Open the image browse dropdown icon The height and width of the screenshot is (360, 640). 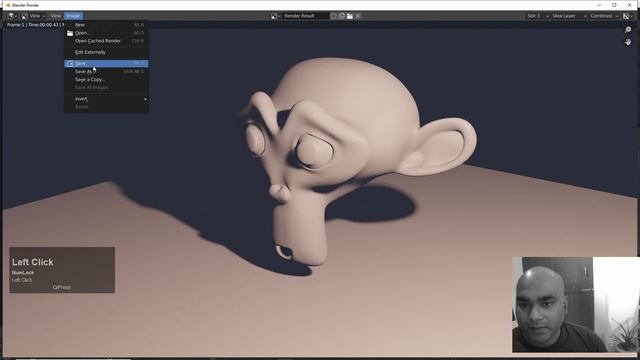click(276, 16)
